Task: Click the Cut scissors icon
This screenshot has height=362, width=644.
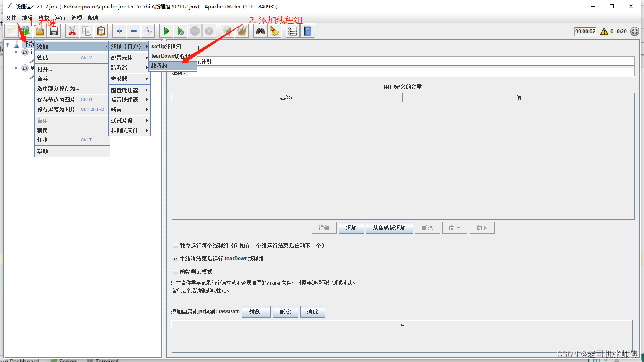Action: click(73, 31)
